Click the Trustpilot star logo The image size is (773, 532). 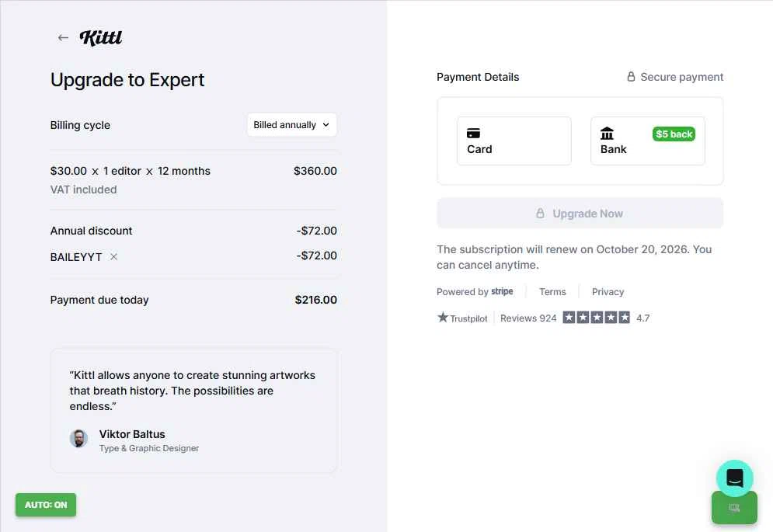(443, 318)
